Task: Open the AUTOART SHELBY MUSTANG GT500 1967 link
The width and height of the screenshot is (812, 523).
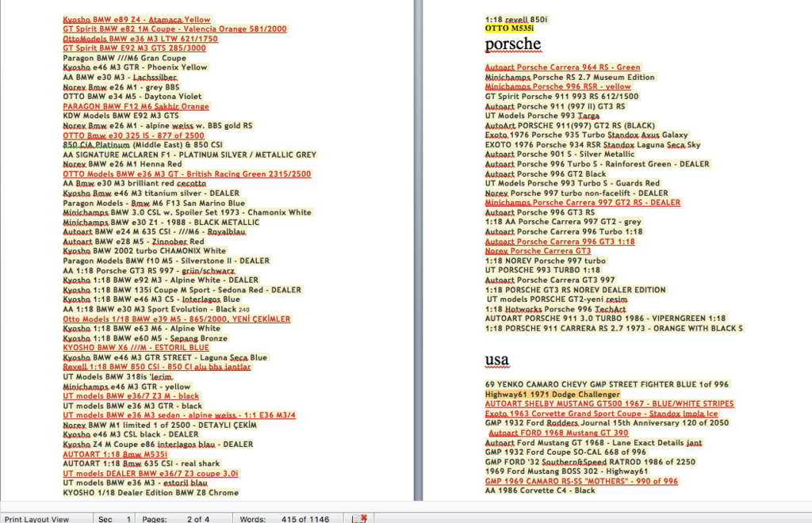Action: click(x=609, y=403)
